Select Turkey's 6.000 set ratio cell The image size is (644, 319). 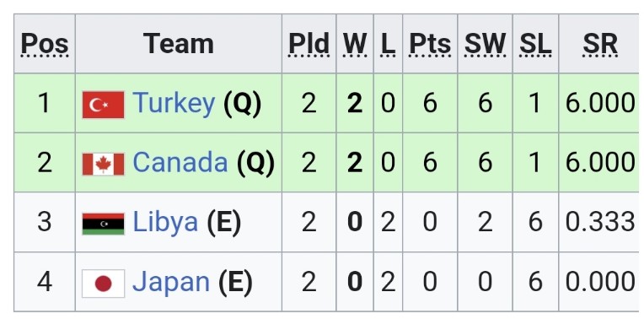pos(598,103)
